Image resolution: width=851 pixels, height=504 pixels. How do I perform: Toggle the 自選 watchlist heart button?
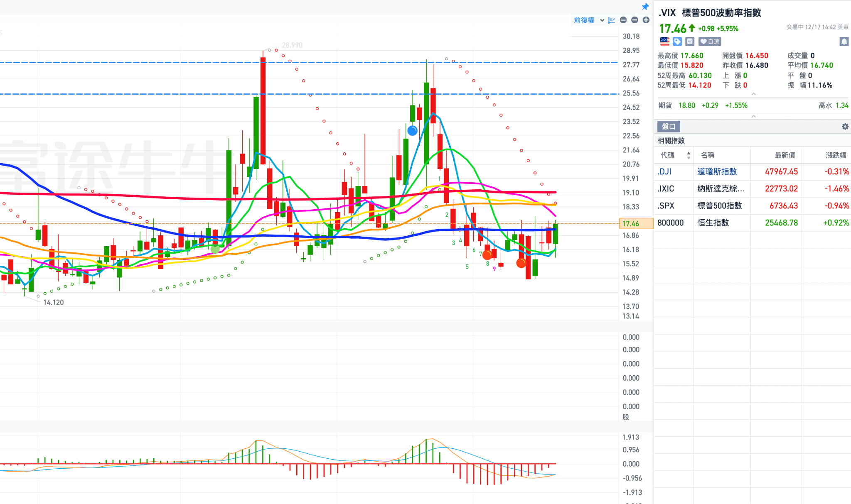(710, 42)
